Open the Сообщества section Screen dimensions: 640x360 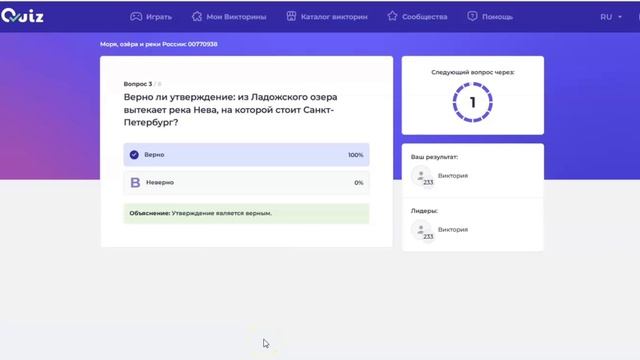pos(424,17)
